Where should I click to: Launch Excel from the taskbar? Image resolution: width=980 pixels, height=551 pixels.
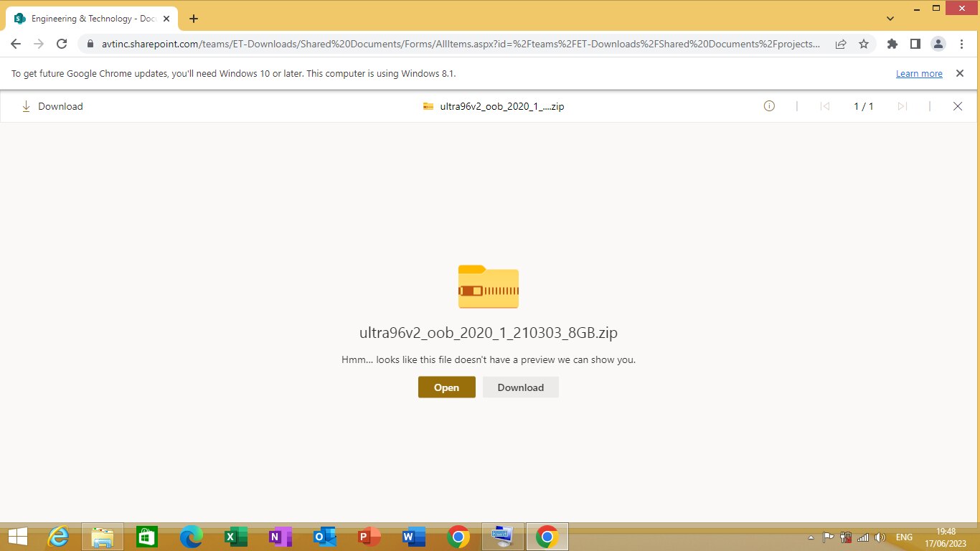(236, 537)
